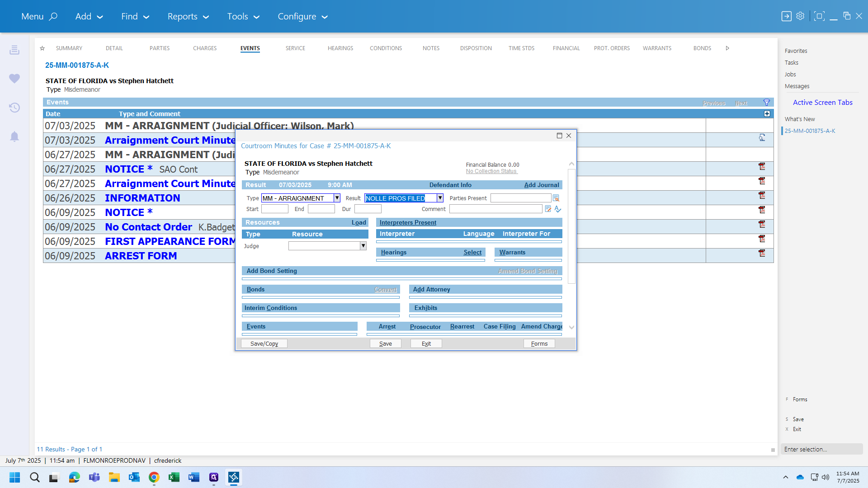The image size is (868, 488).
Task: Switch to the CHARGES tab
Action: [205, 48]
